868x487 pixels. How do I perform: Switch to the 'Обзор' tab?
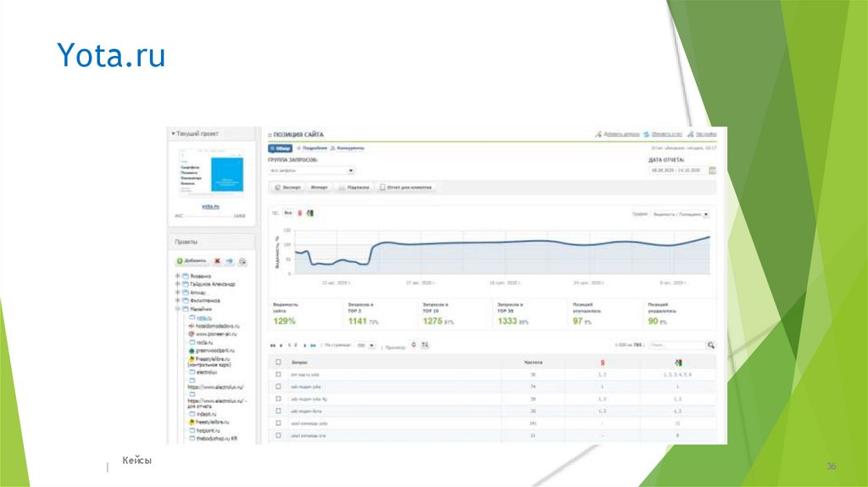280,148
